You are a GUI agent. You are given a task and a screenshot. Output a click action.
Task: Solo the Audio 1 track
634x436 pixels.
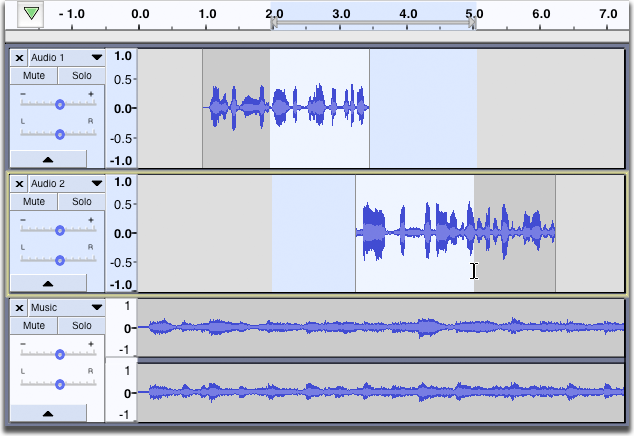click(x=81, y=76)
